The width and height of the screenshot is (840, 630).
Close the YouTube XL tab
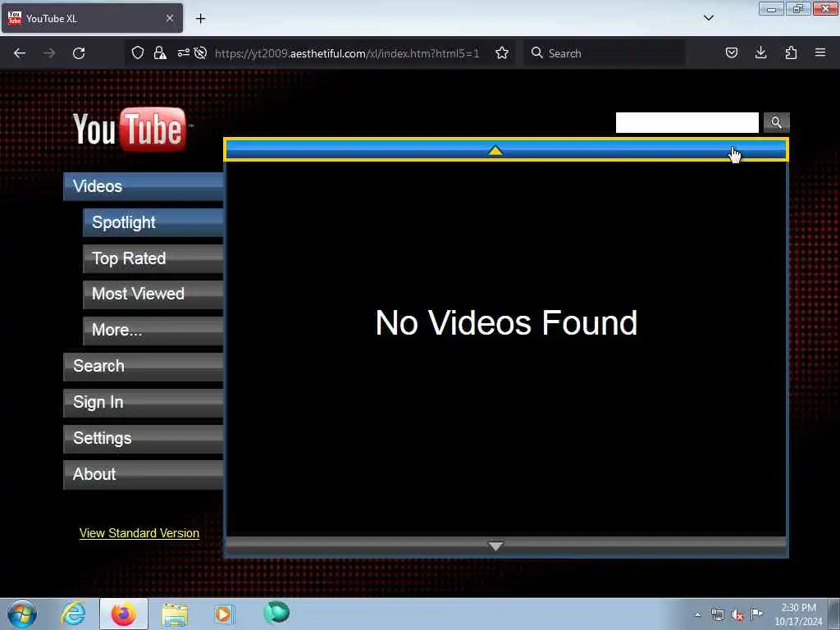coord(170,18)
